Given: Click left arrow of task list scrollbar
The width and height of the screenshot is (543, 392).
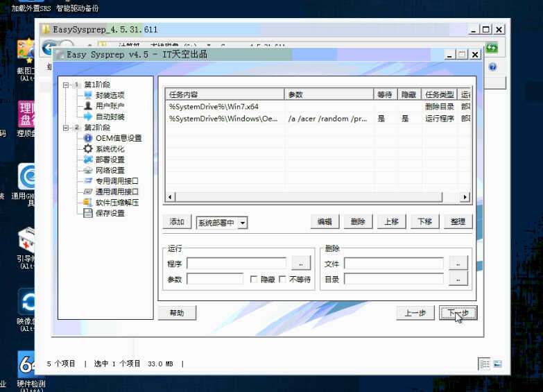Looking at the screenshot, I should click(170, 197).
